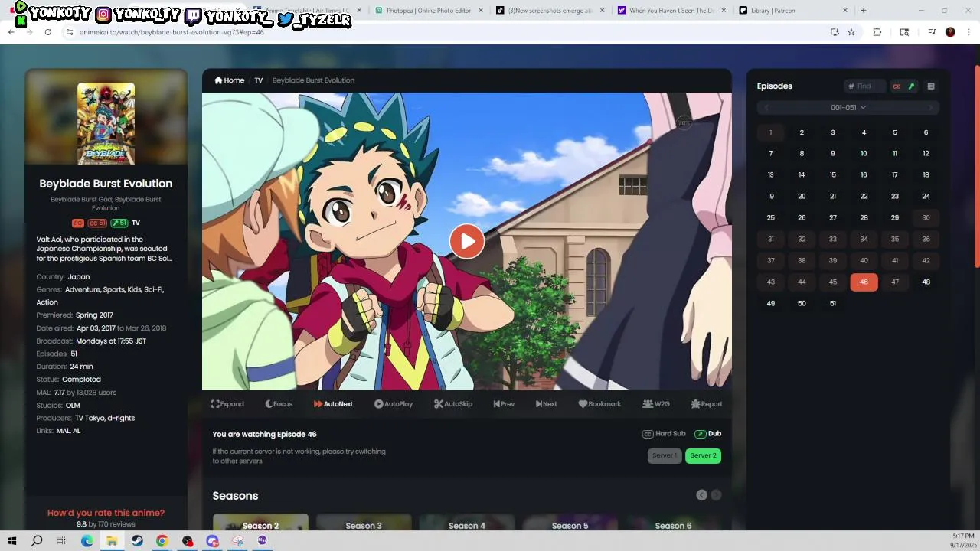Open the Windows Start menu
This screenshot has width=980, height=551.
[x=12, y=541]
